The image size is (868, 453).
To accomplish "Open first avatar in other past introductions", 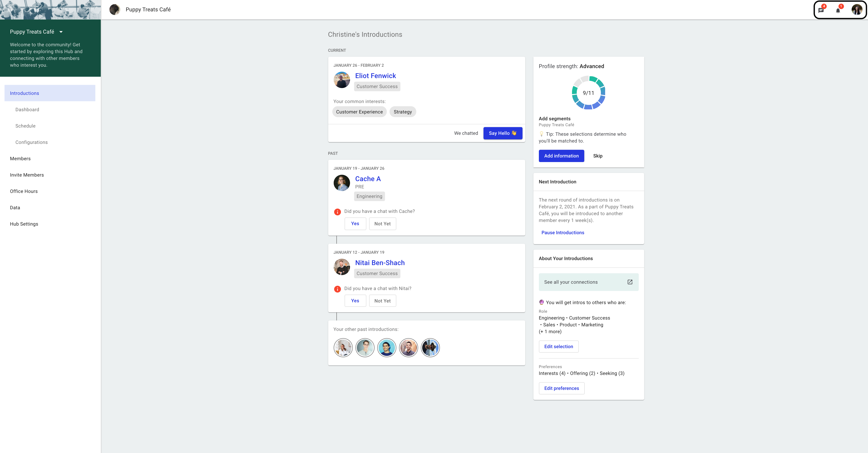I will (x=343, y=348).
